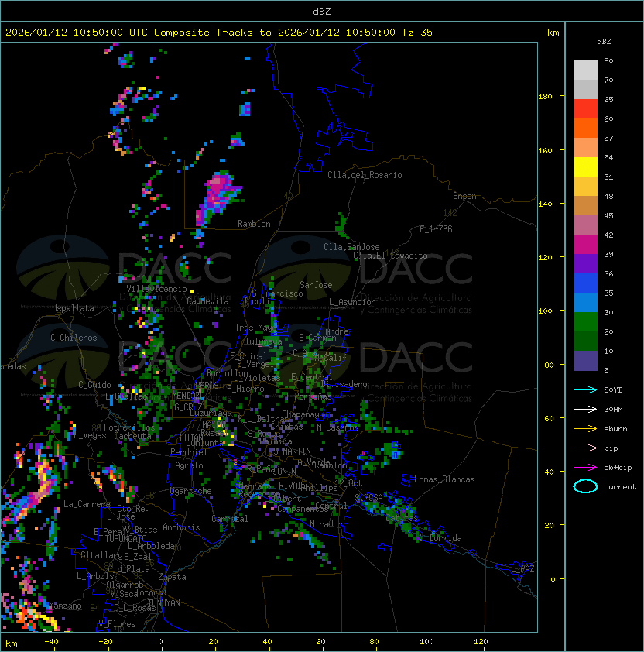Click the 120 km tick on the horizontal axis
The height and width of the screenshot is (652, 644).
[481, 642]
